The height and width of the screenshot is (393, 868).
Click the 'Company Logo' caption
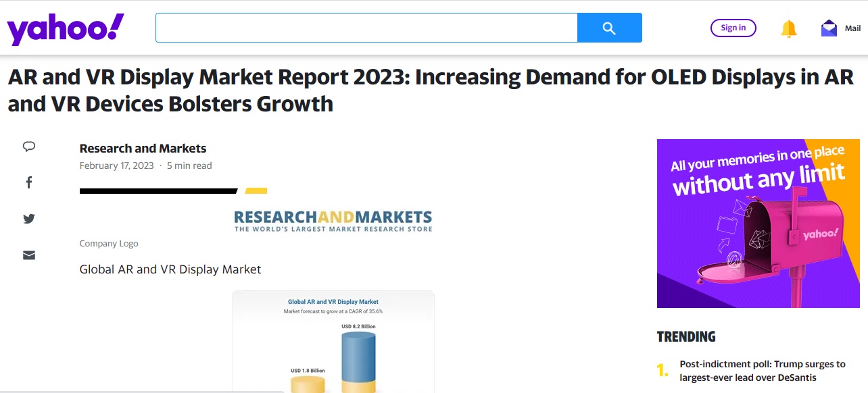coord(109,244)
